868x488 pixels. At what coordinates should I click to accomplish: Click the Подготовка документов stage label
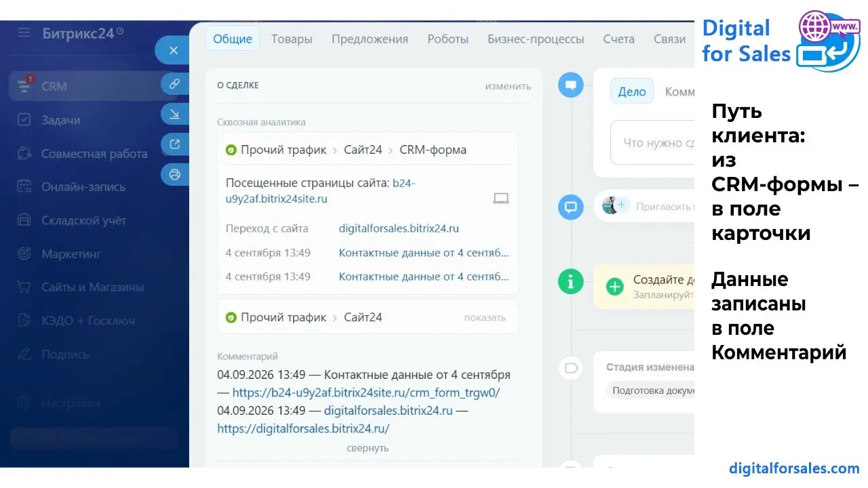tap(650, 390)
